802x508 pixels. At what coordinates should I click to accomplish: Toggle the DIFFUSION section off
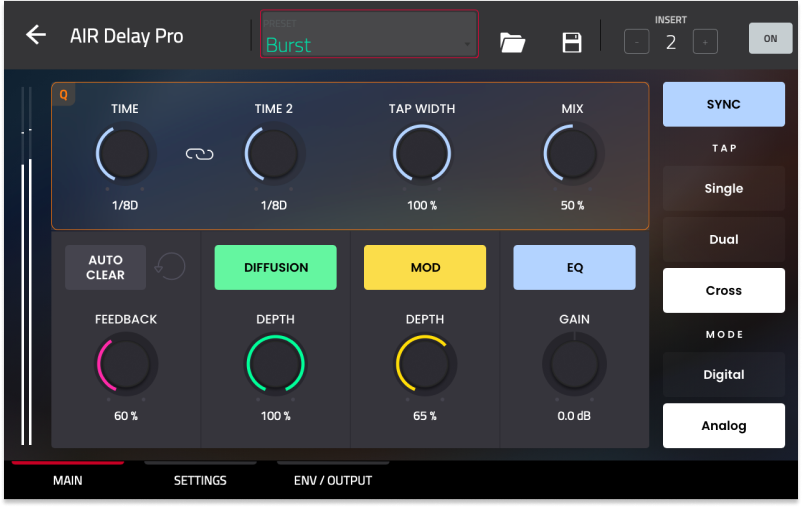point(275,267)
